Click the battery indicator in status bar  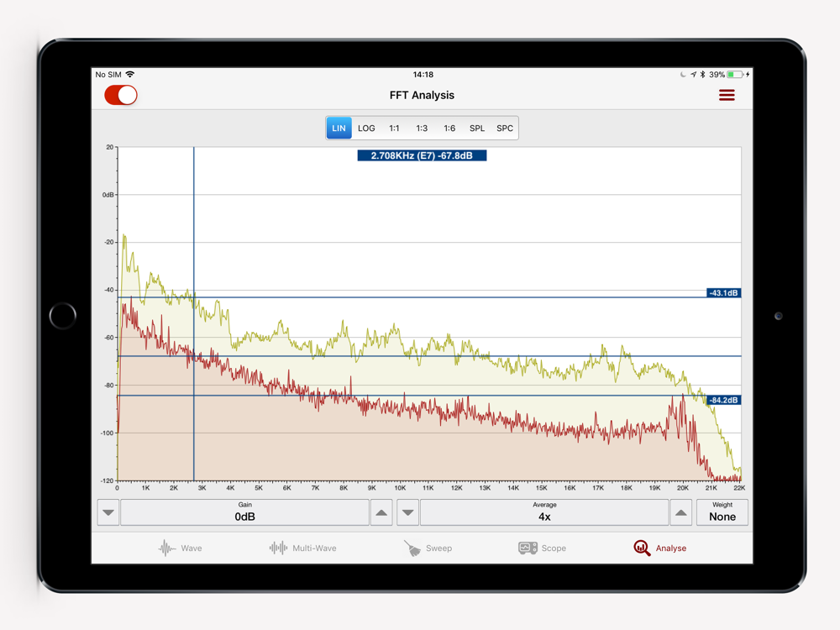tap(734, 75)
